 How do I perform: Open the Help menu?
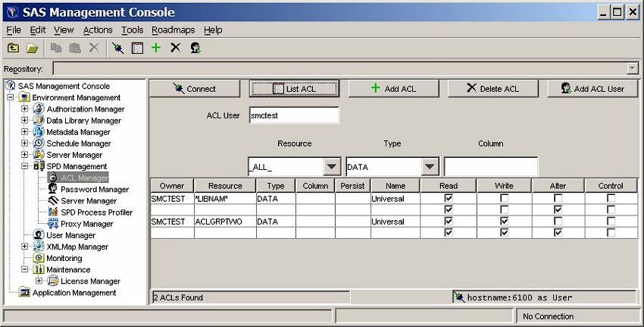[x=213, y=30]
